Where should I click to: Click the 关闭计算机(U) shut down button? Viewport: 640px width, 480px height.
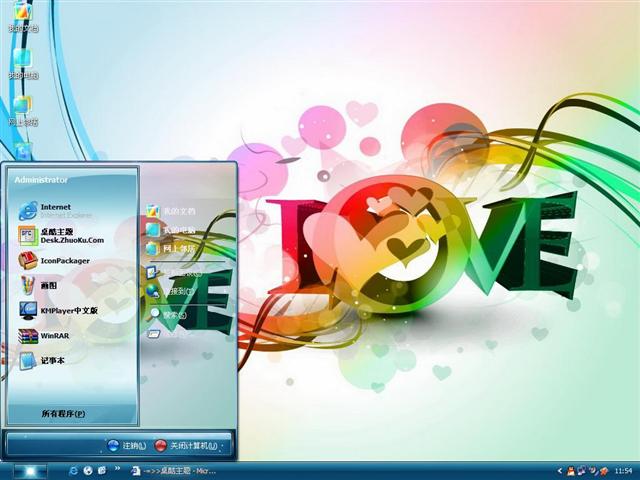pyautogui.click(x=186, y=445)
